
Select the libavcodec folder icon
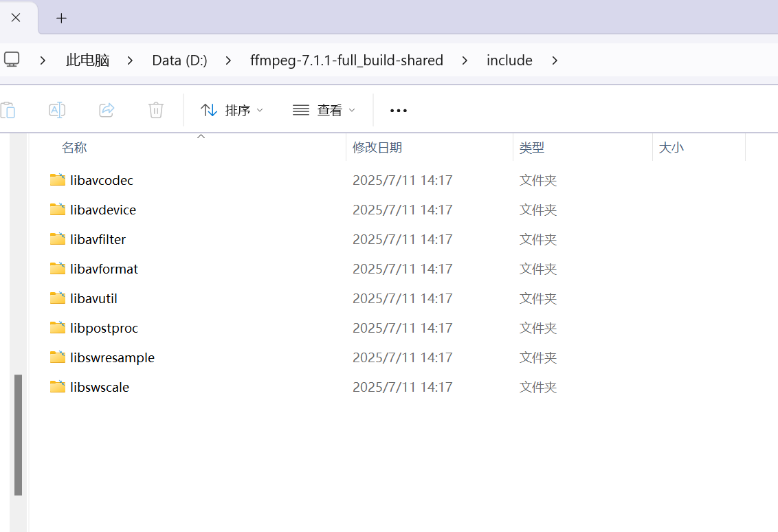[58, 179]
